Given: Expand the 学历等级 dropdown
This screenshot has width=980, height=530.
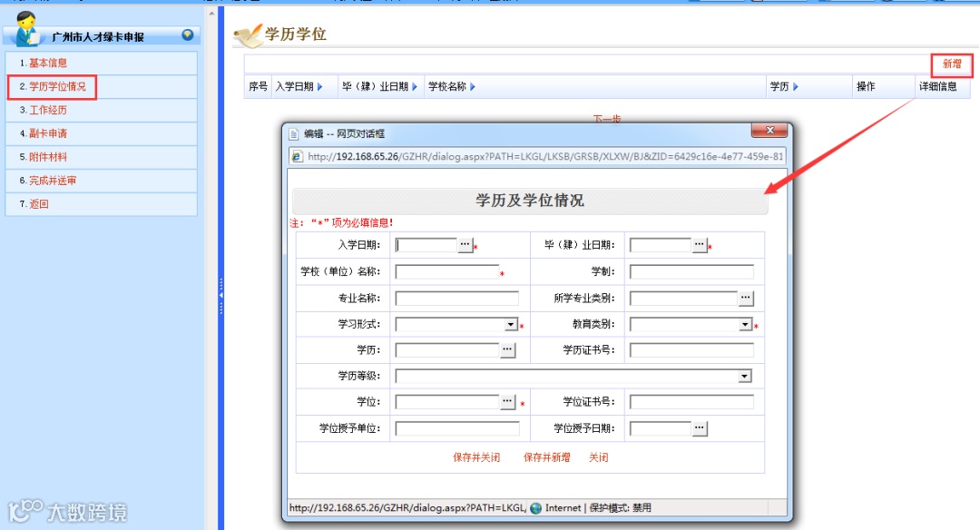Looking at the screenshot, I should [744, 377].
